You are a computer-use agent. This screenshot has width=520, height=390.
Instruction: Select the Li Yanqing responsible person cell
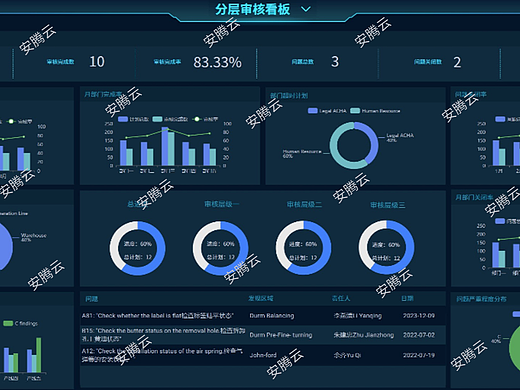[358, 316]
